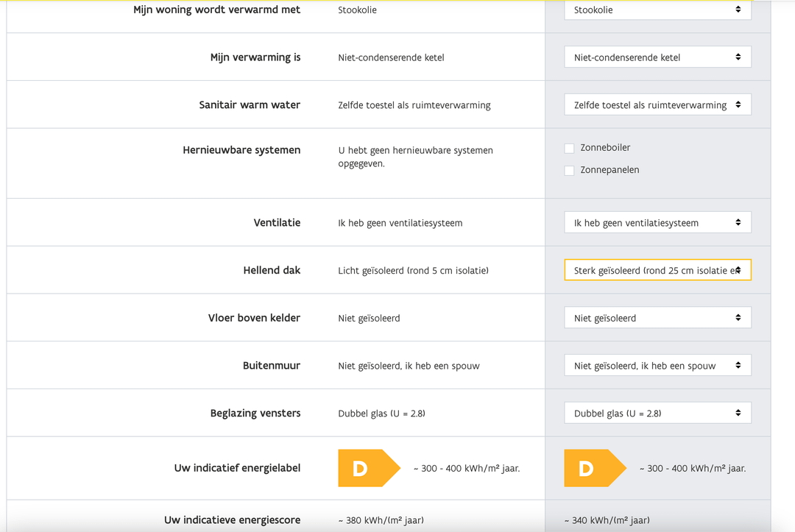Image resolution: width=795 pixels, height=532 pixels.
Task: Open the Ventilatie system dropdown
Action: tap(657, 222)
